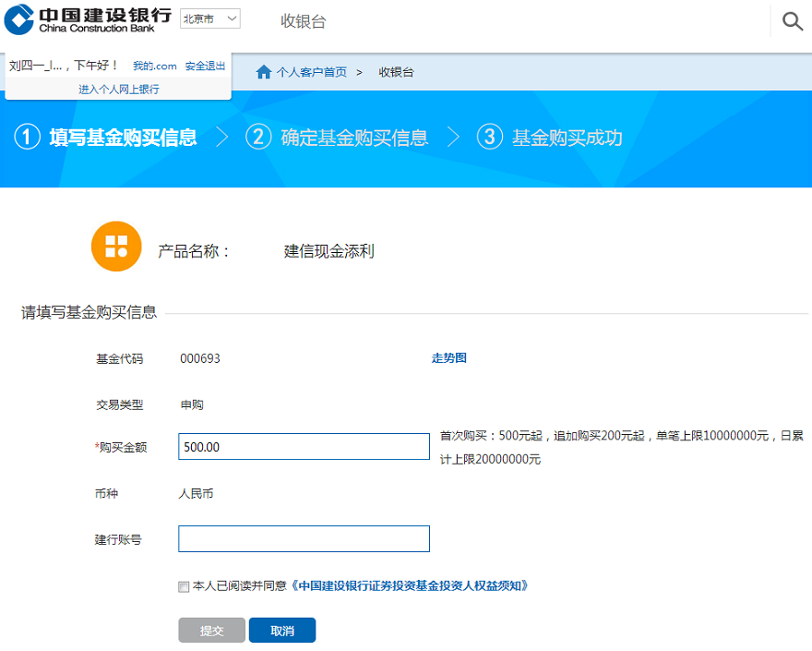Click 安全退出 to log out
Screen dimensions: 812x651
(205, 66)
